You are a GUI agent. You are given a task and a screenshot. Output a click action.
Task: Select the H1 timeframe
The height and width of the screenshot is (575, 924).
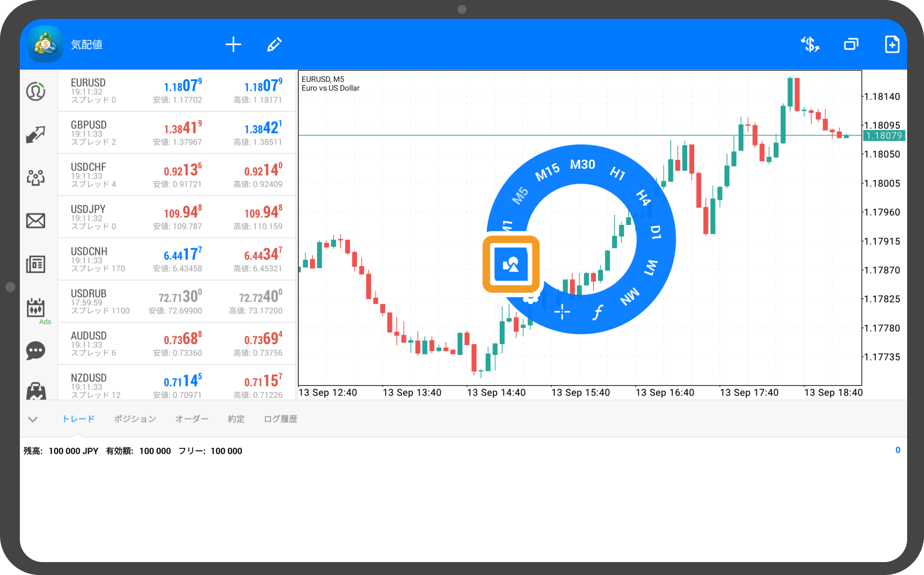point(617,173)
